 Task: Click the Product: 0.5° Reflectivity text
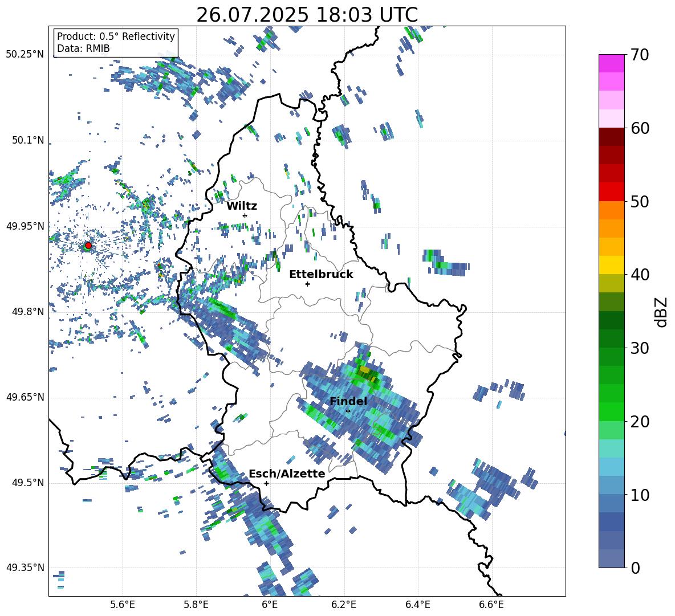click(116, 36)
